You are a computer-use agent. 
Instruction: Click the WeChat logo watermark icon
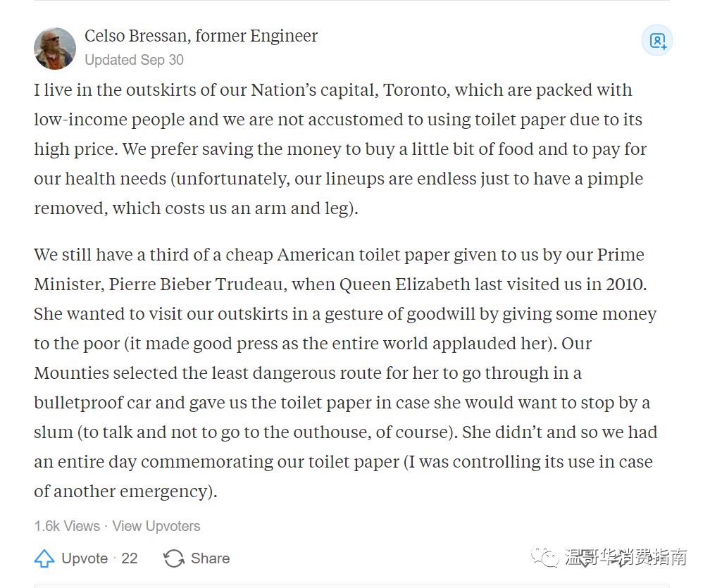click(545, 557)
